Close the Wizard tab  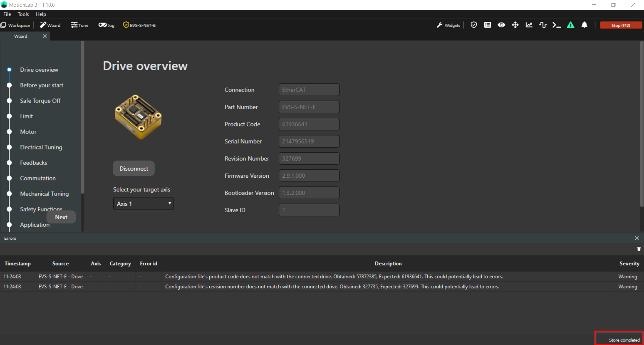coord(45,36)
